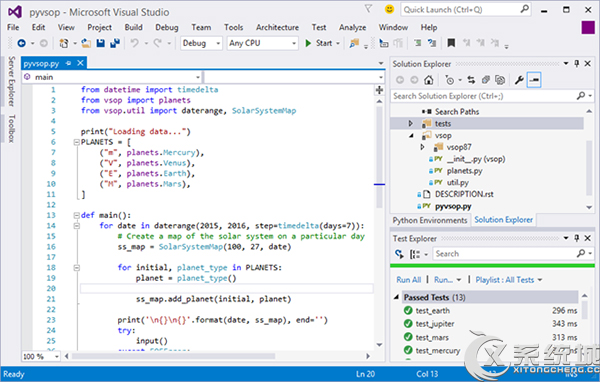Expand the tests folder node

411,124
